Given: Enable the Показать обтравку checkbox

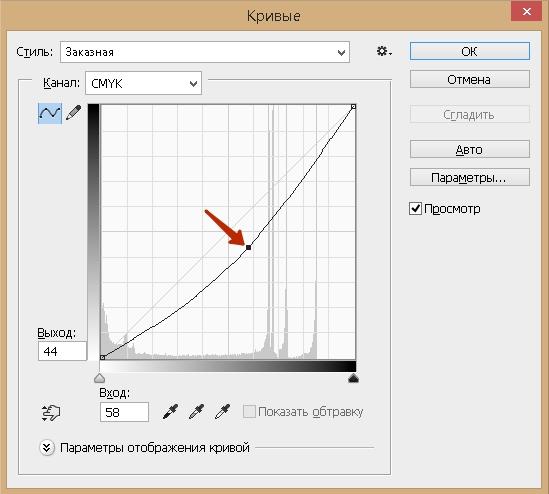Looking at the screenshot, I should (249, 412).
